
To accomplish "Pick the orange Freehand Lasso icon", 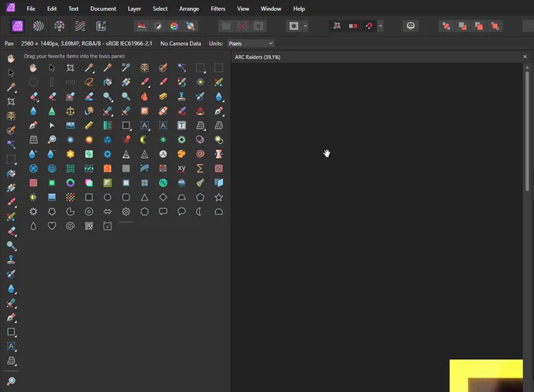I will coord(89,82).
